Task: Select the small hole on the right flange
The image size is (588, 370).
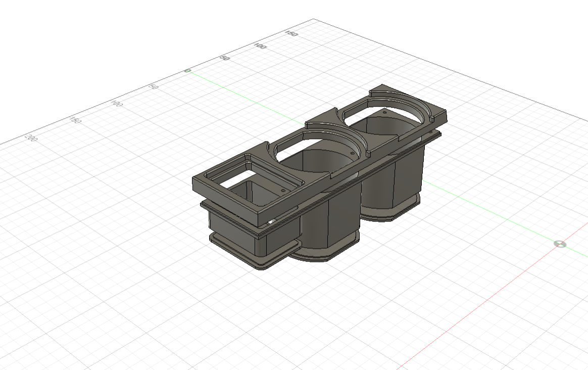Action: (383, 113)
